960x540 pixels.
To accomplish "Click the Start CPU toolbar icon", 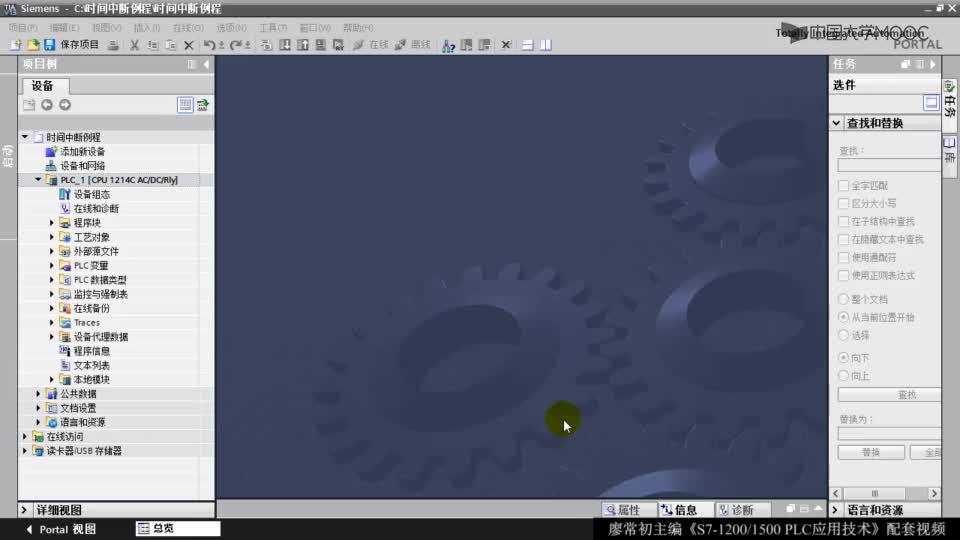I will 467,45.
